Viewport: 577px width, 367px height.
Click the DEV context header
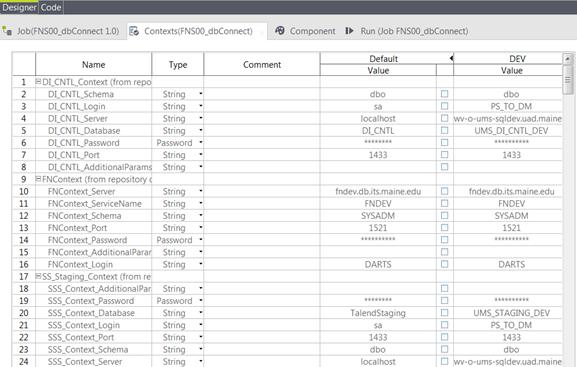click(x=517, y=59)
